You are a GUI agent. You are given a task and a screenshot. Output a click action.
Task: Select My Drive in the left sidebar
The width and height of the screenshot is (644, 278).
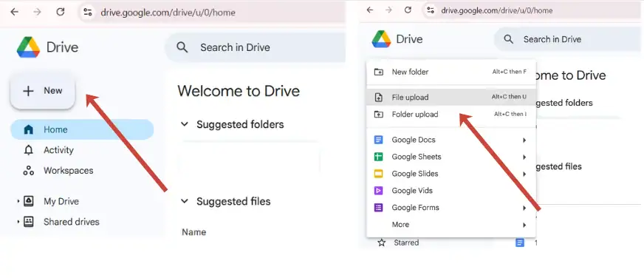61,202
